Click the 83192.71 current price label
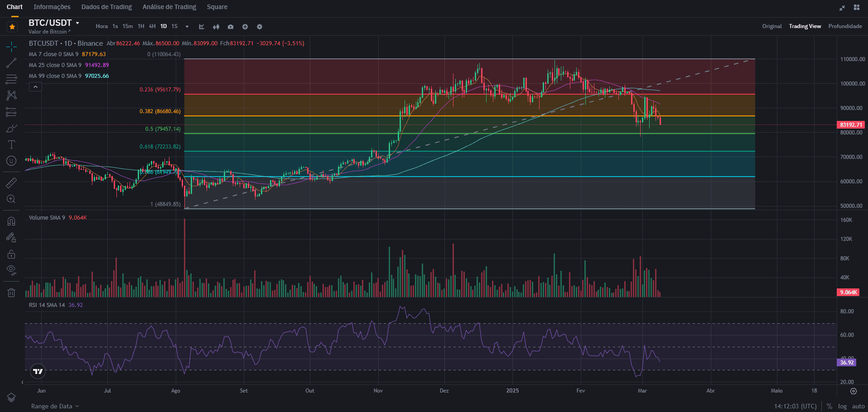This screenshot has height=412, width=868. (x=851, y=125)
